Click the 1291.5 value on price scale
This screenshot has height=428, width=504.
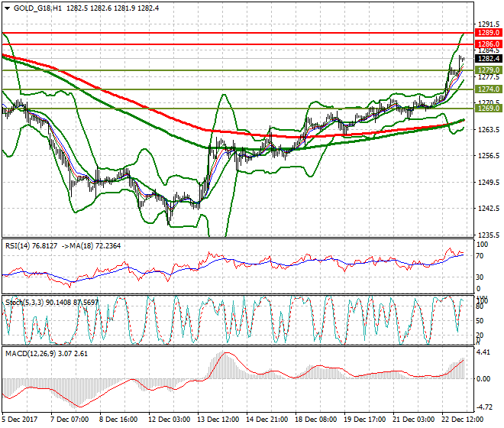click(x=488, y=24)
